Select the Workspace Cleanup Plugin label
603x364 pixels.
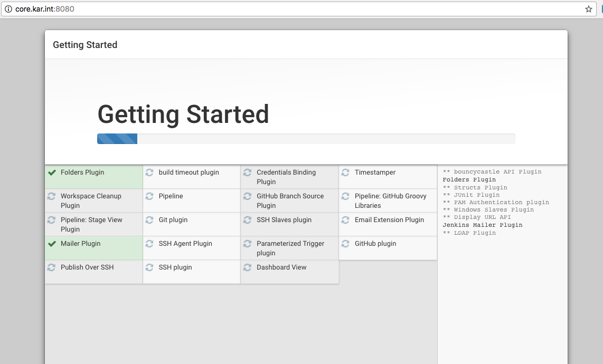(x=91, y=200)
